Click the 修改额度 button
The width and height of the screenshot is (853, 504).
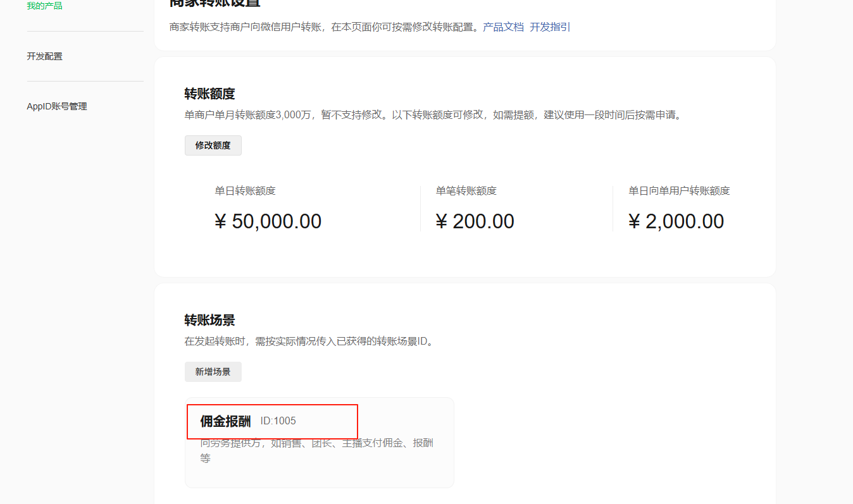(x=213, y=145)
